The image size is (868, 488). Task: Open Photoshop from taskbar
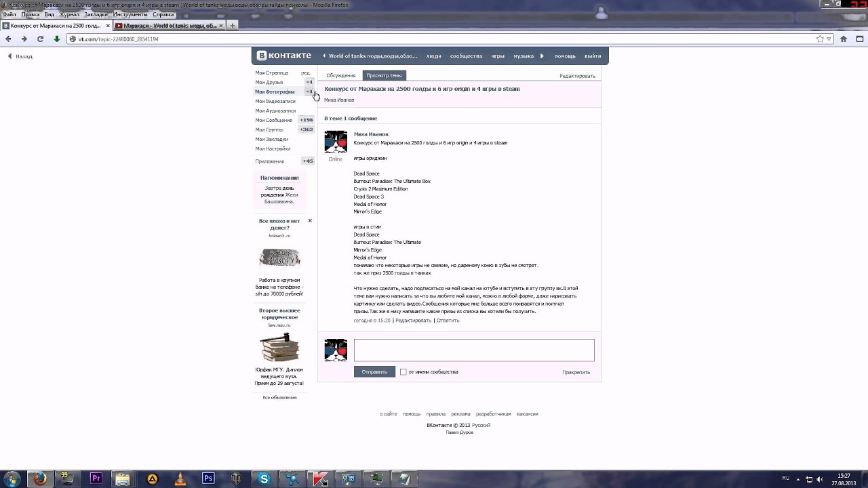click(x=208, y=479)
